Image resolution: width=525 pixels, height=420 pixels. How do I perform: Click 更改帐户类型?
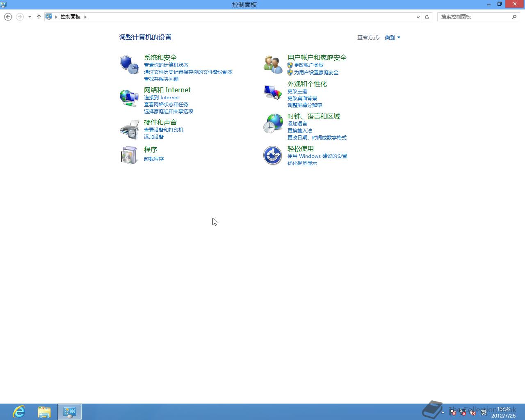[x=309, y=65]
